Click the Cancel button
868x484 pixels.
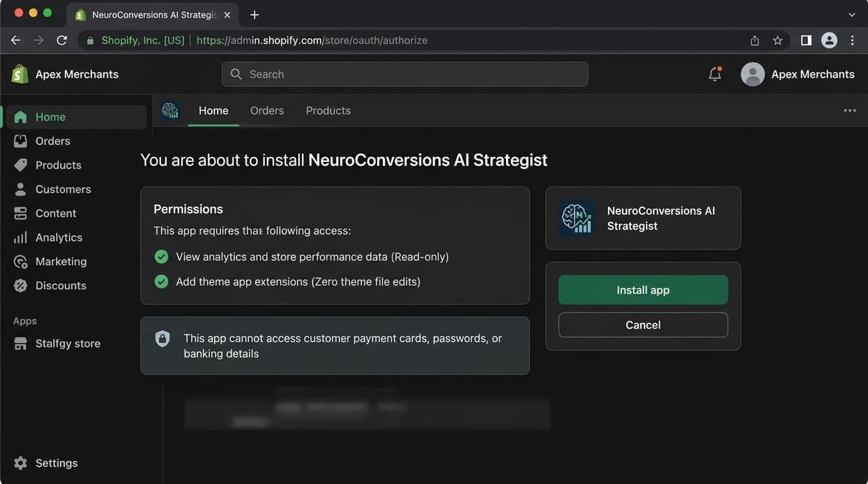point(643,325)
